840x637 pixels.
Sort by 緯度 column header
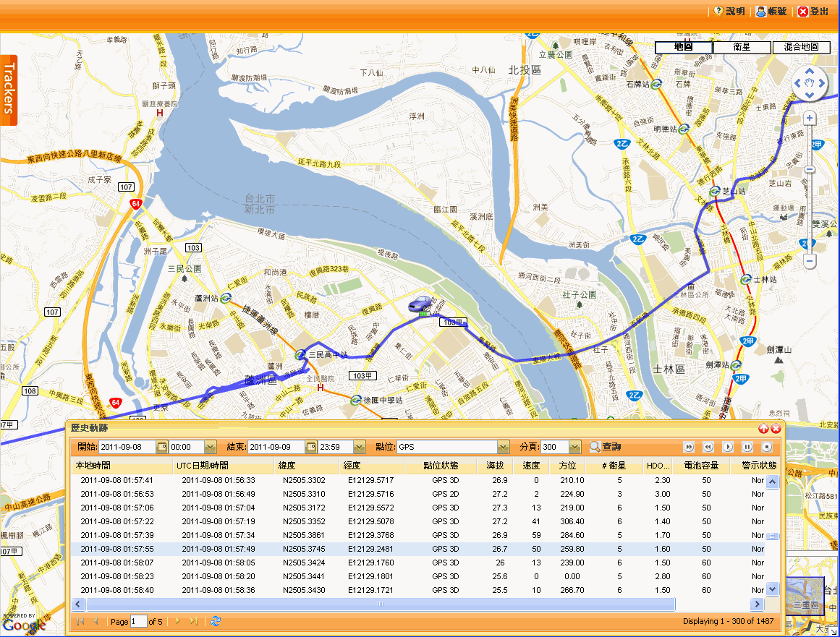coord(306,466)
